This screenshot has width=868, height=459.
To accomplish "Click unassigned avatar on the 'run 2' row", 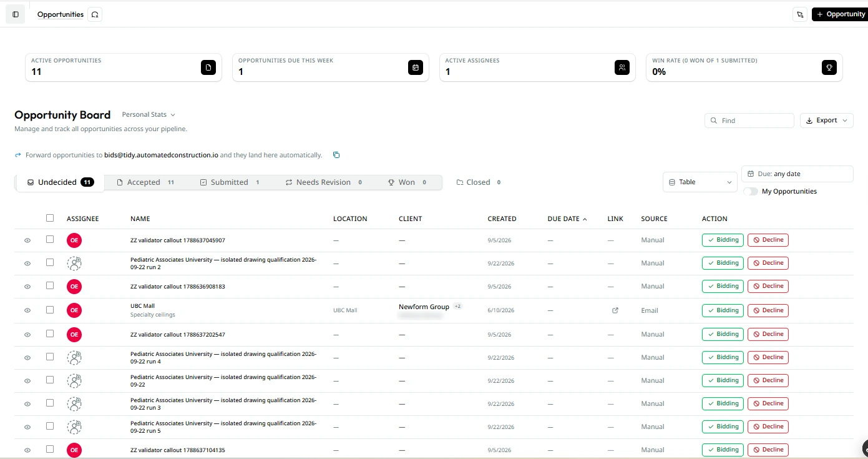I will (x=74, y=263).
